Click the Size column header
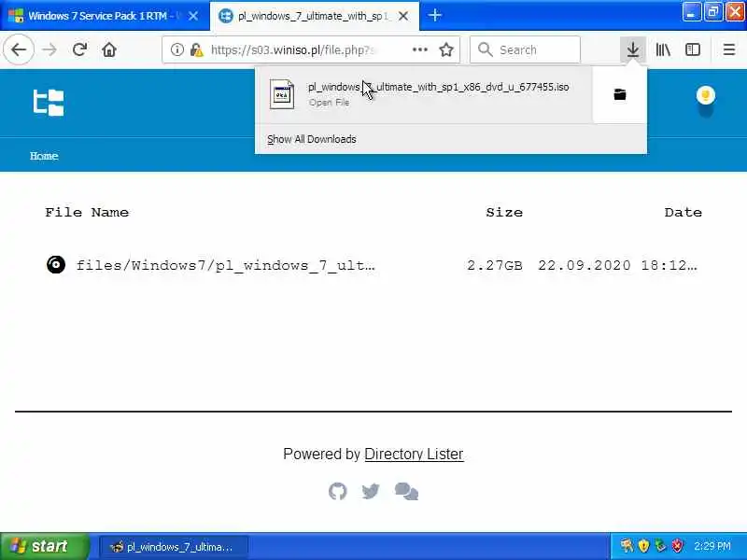The image size is (747, 560). click(x=504, y=213)
